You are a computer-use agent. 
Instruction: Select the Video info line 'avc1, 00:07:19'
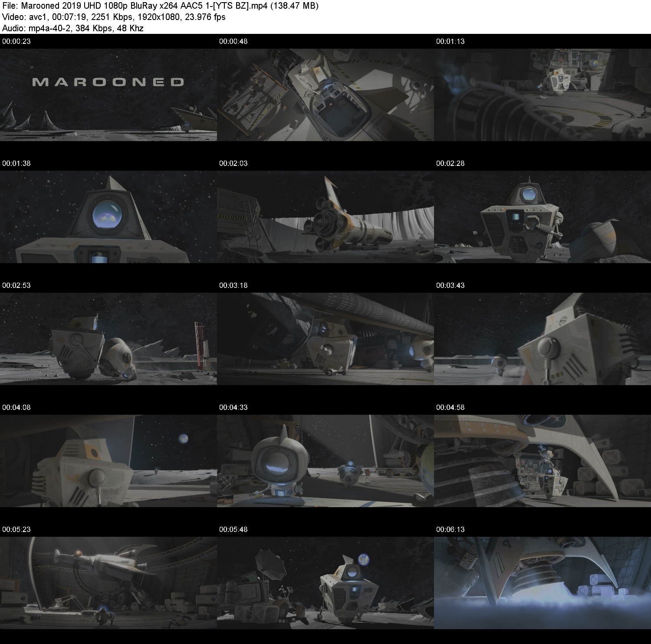pos(114,17)
